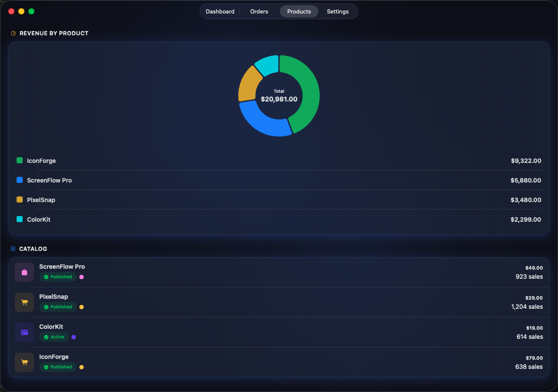Click the green legend swatch for IconForge

point(19,160)
